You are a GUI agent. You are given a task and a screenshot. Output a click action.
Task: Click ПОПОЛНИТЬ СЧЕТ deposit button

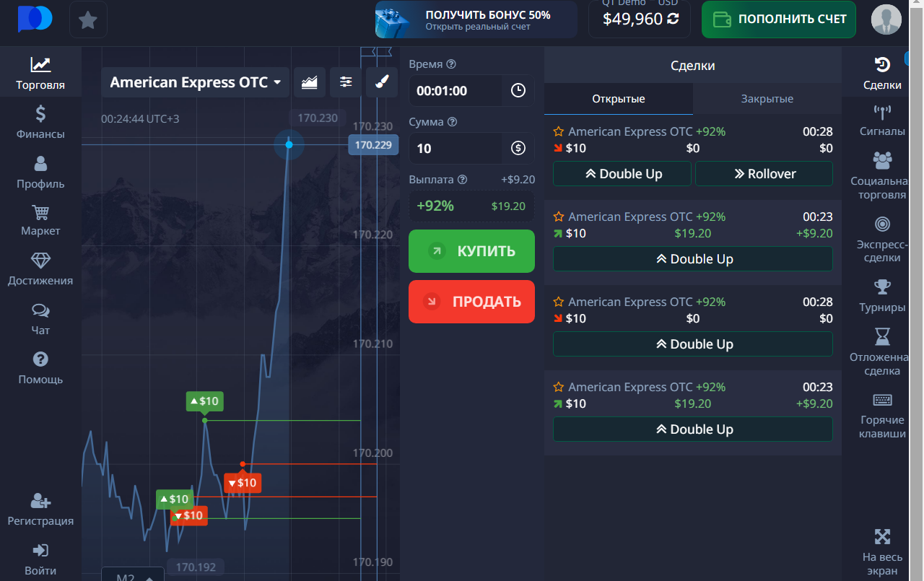click(x=779, y=19)
